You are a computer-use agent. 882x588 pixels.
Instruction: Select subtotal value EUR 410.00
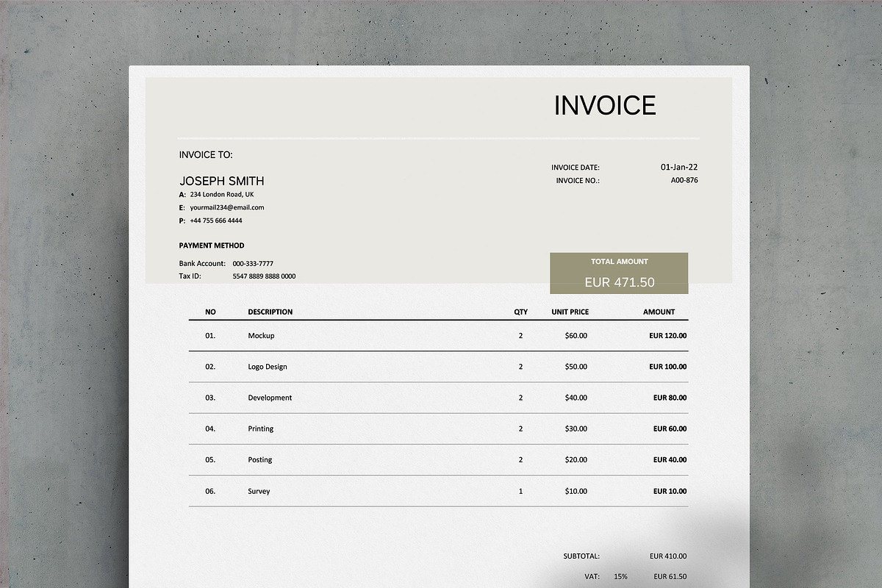(x=668, y=556)
